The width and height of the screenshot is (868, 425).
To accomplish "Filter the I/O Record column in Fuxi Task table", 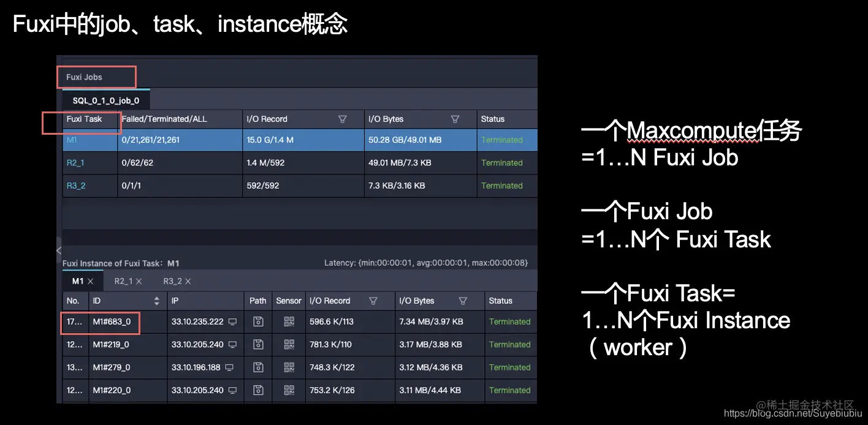I will [x=343, y=119].
